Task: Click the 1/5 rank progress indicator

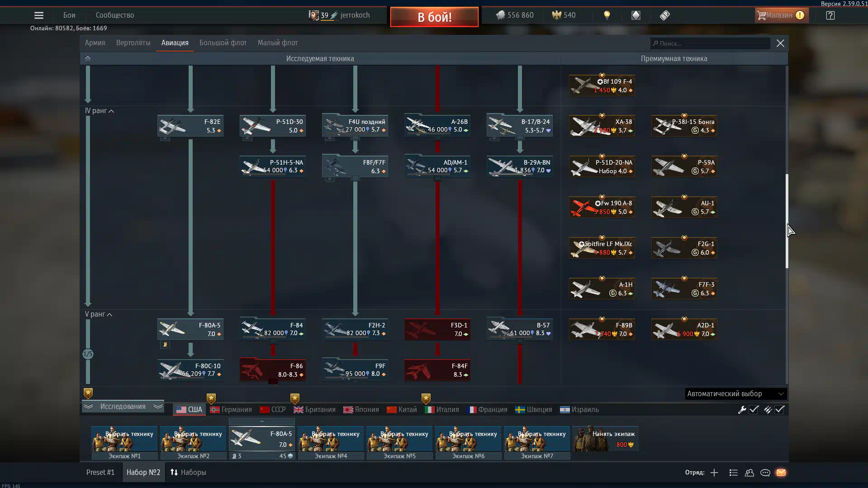Action: pyautogui.click(x=88, y=354)
